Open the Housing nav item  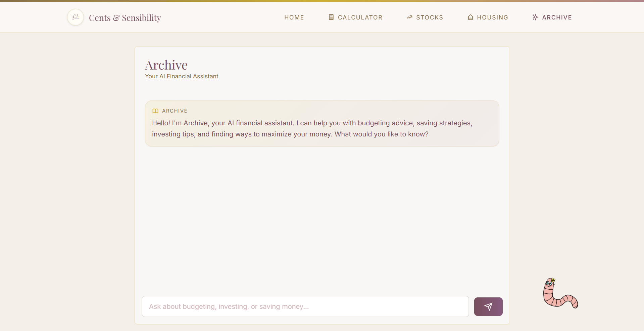pos(488,17)
